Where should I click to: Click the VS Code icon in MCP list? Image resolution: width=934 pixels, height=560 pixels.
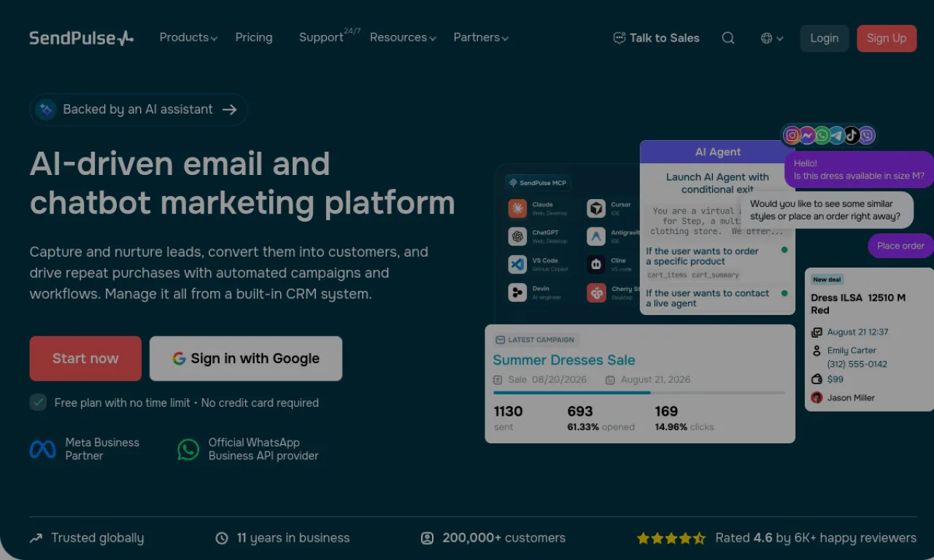pyautogui.click(x=517, y=264)
